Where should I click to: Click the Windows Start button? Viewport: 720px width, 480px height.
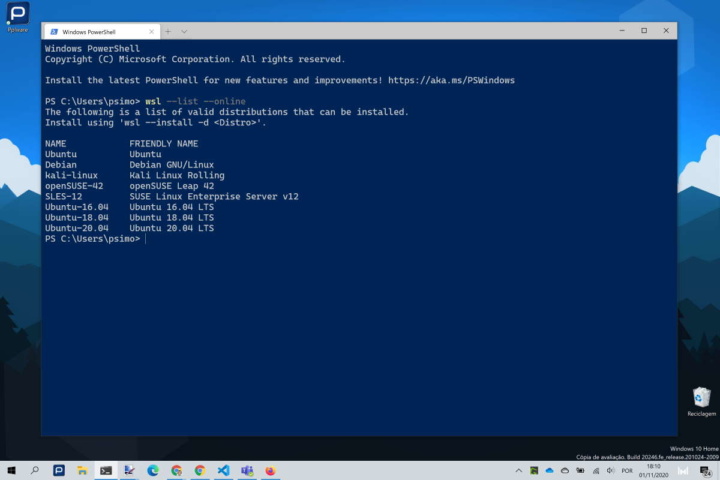(11, 470)
